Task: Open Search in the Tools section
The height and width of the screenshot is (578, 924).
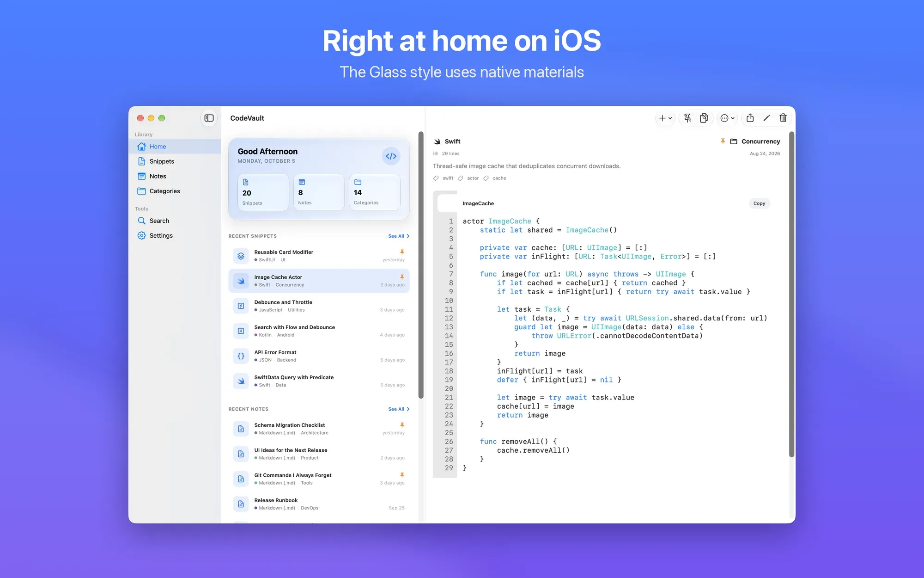Action: pos(175,221)
